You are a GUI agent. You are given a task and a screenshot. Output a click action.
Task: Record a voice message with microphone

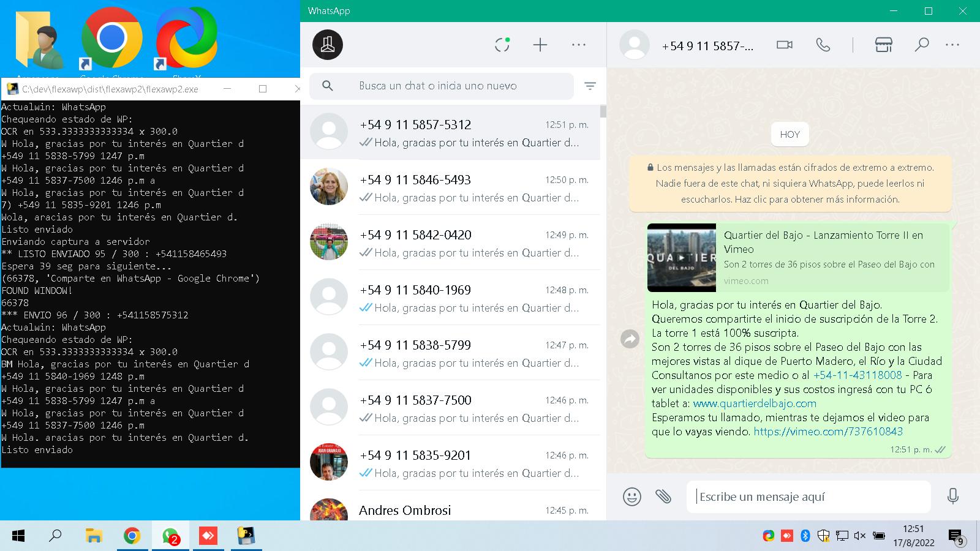pyautogui.click(x=953, y=497)
